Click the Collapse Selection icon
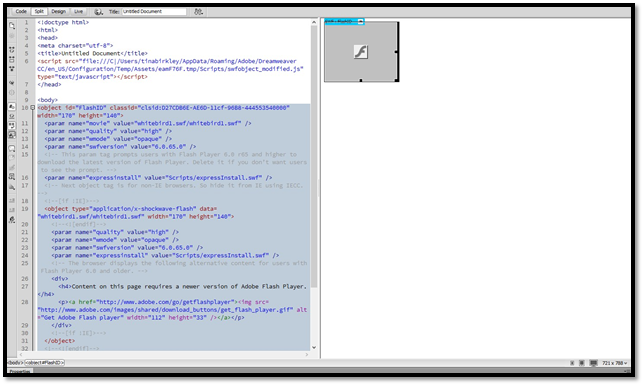 tap(12, 59)
